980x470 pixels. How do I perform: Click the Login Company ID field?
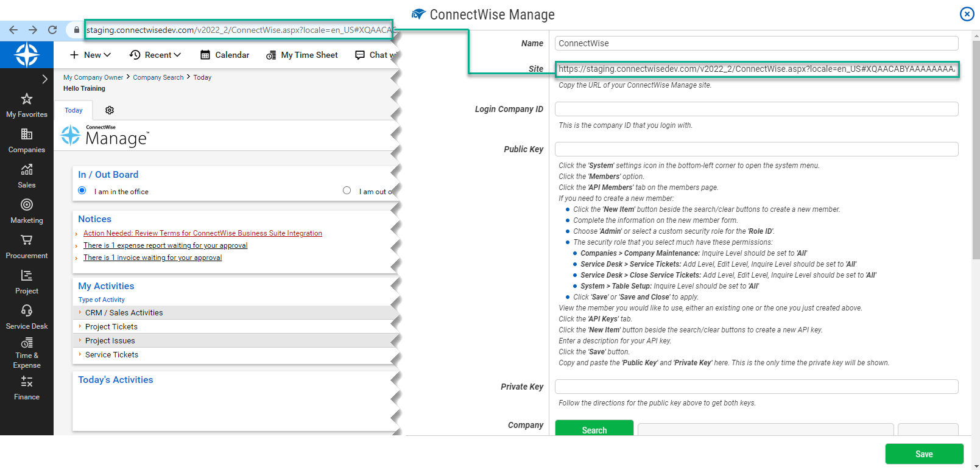tap(756, 109)
